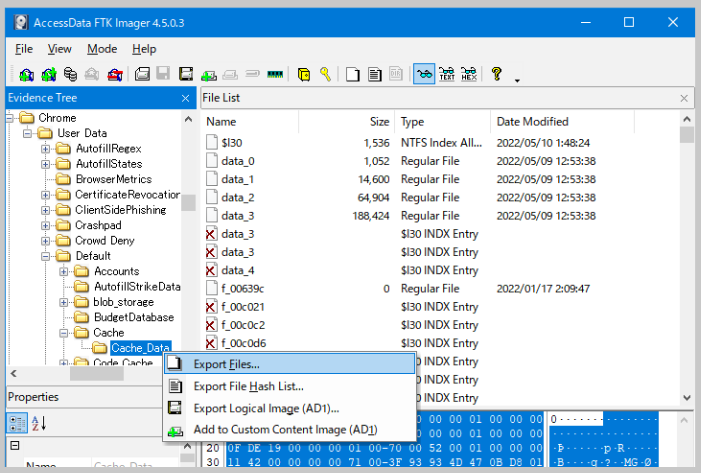Sort file list by Type column header
Screen dimensions: 701x473
[443, 122]
